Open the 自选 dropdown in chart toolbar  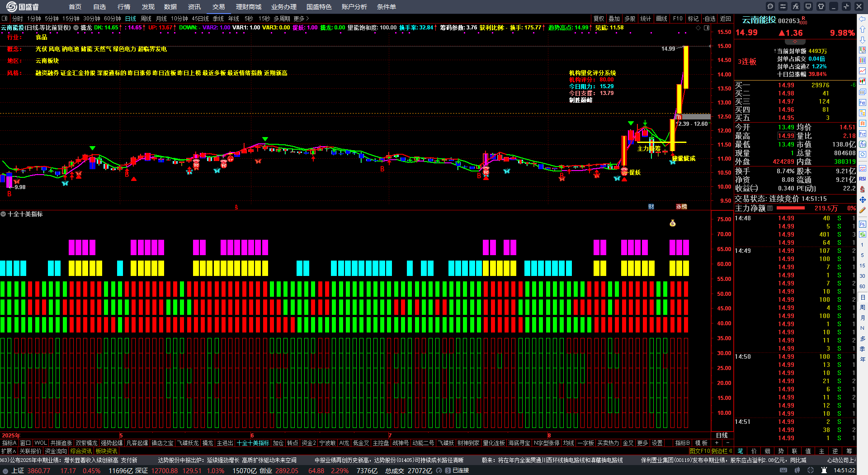click(709, 19)
